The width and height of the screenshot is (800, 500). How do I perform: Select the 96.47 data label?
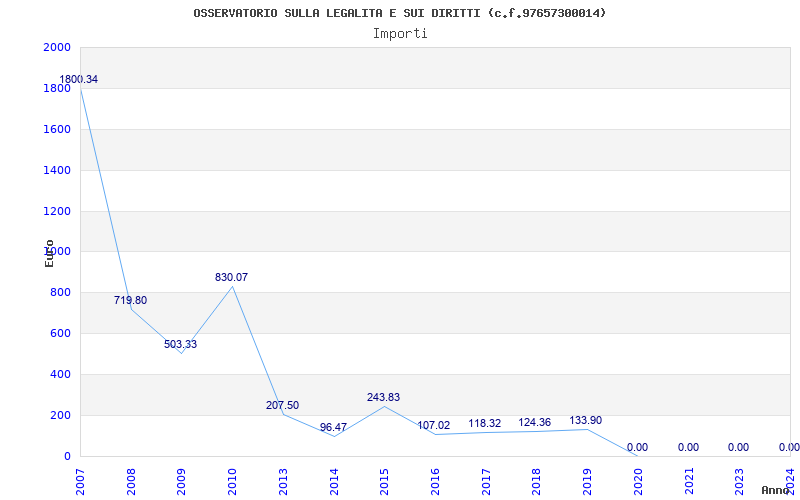[x=333, y=428]
